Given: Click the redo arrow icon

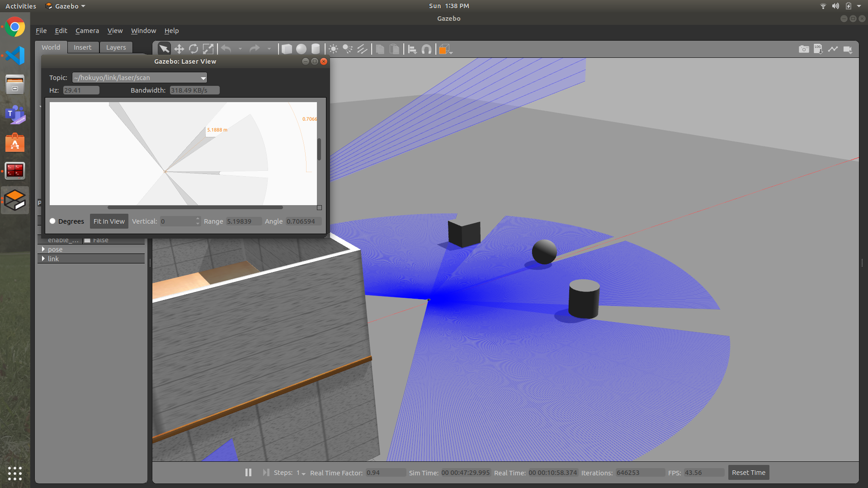Looking at the screenshot, I should coord(255,49).
